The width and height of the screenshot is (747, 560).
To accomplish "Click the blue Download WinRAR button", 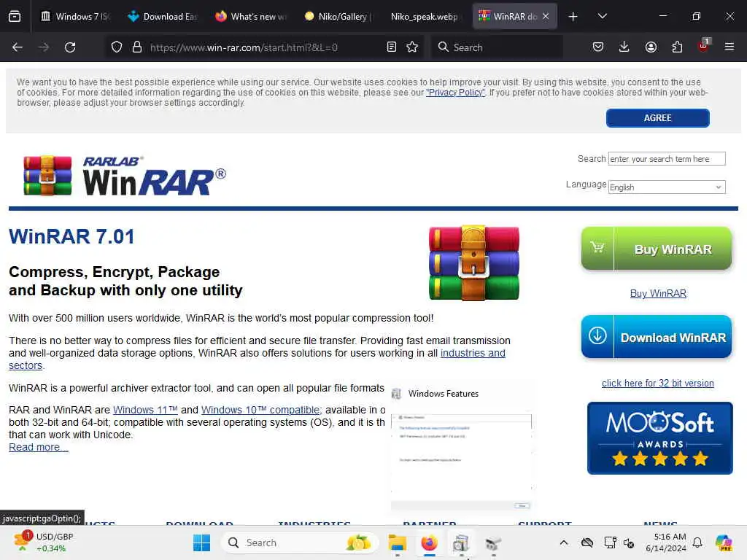I will click(656, 337).
